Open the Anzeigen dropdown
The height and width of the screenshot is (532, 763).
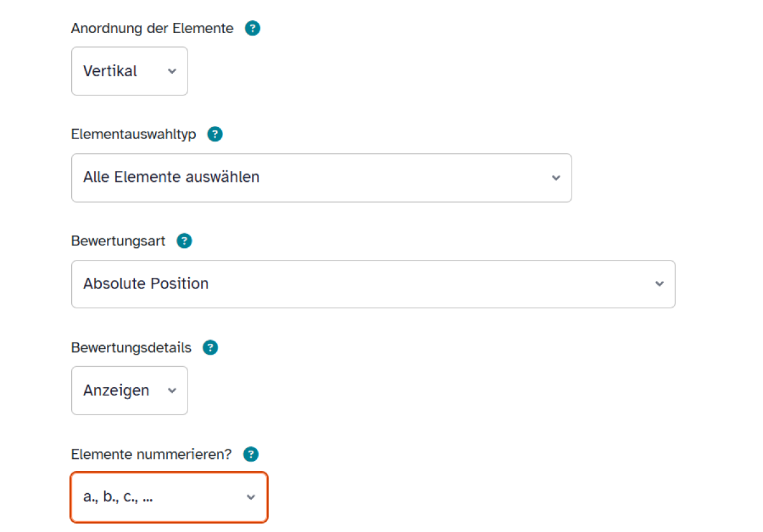[130, 390]
